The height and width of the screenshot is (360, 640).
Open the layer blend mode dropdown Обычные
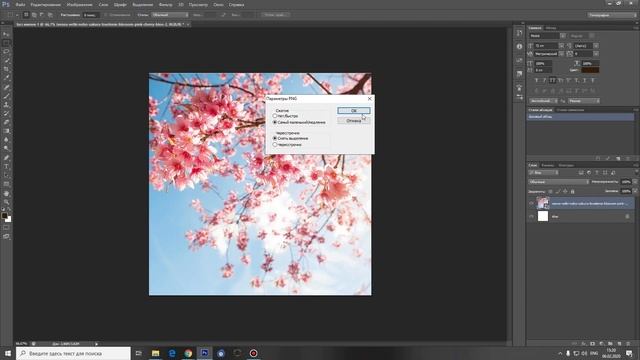(x=558, y=182)
